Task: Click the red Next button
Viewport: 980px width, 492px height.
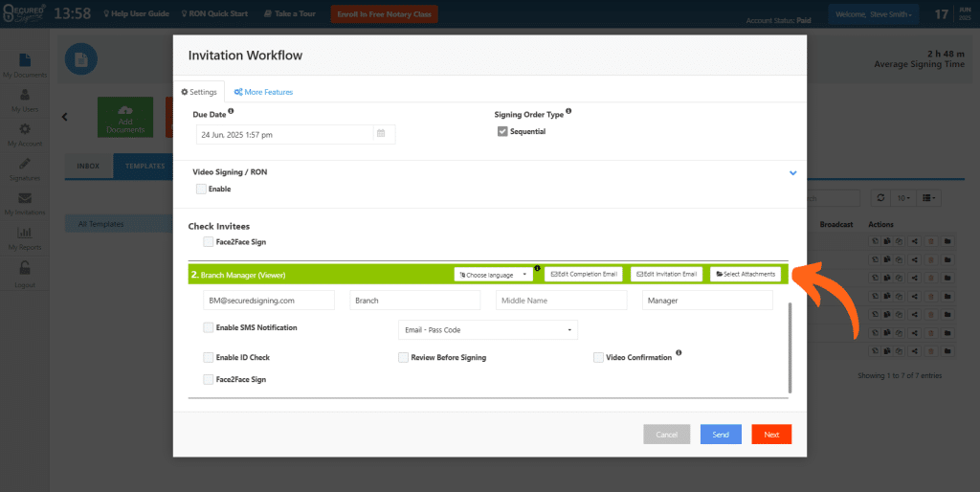Action: coord(771,435)
